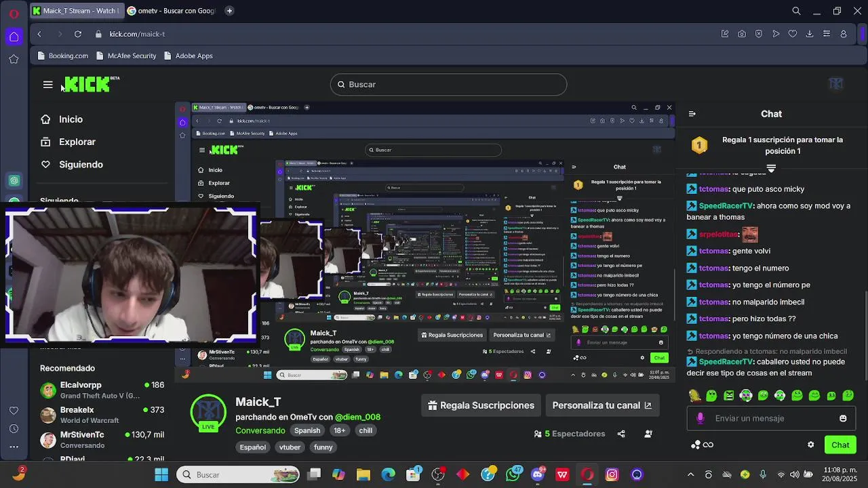
Task: Click the browser back arrow
Action: pyautogui.click(x=39, y=34)
